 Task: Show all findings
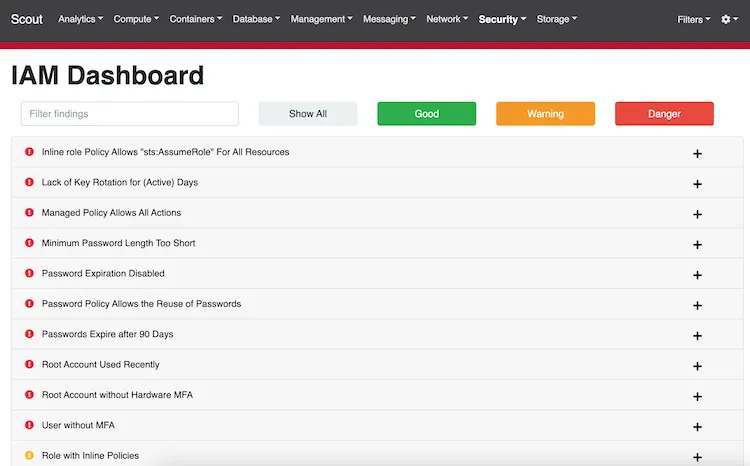pos(308,114)
